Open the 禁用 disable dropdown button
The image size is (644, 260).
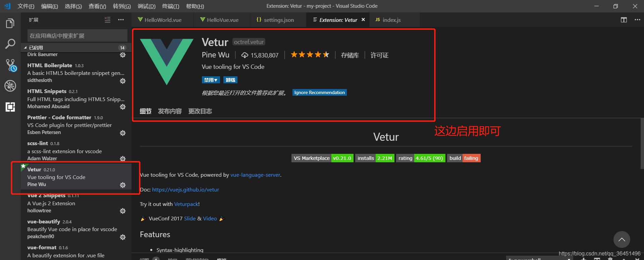pos(211,80)
